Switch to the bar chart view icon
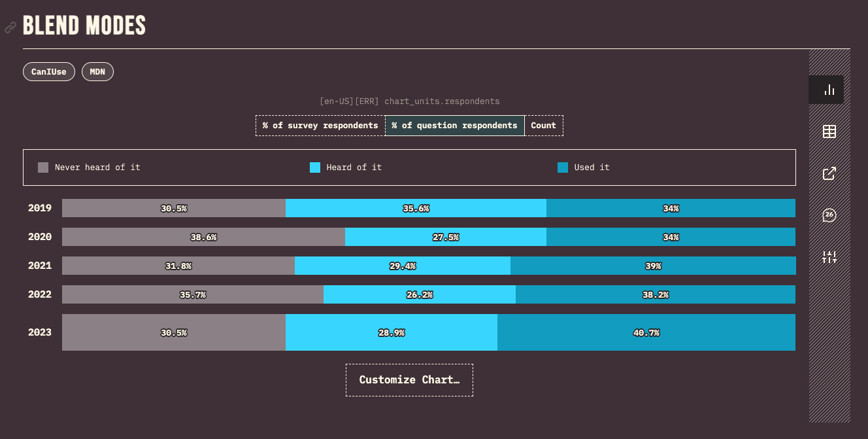The height and width of the screenshot is (439, 868). pos(826,90)
